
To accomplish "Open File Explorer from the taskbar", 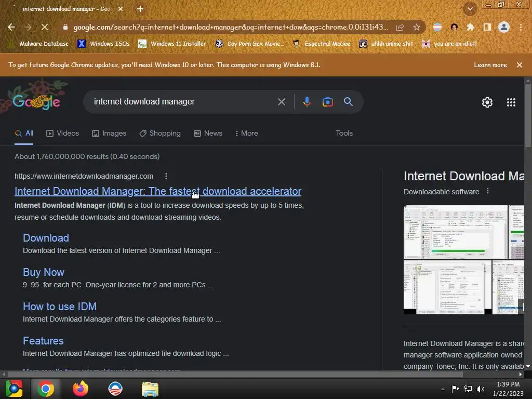I will (150, 389).
